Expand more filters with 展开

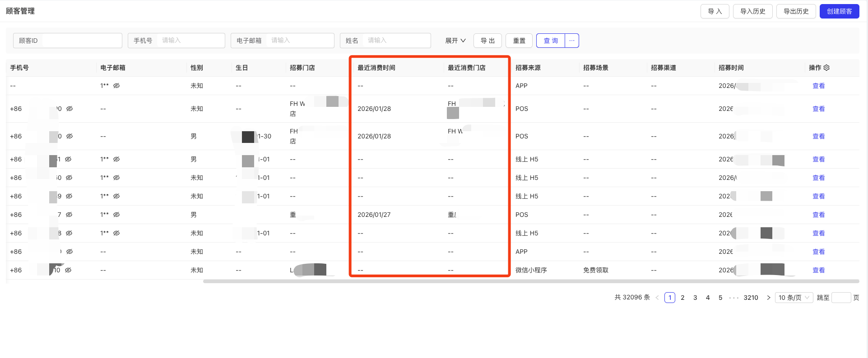pos(455,41)
